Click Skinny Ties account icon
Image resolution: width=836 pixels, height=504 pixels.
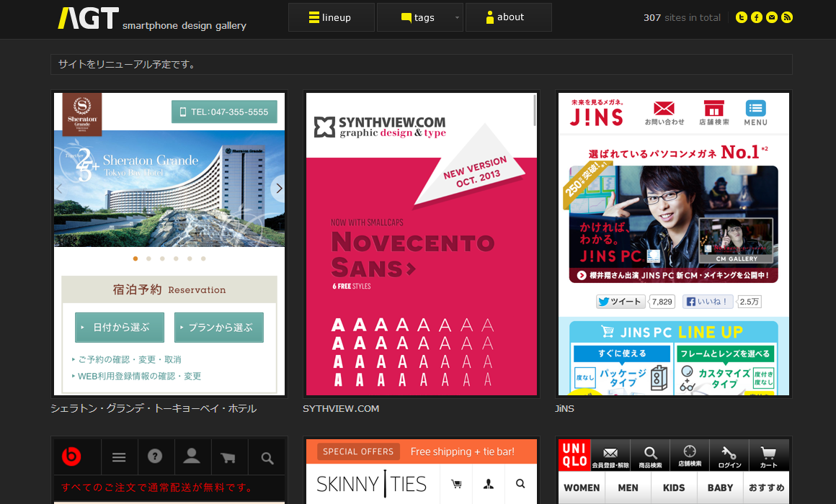click(x=489, y=484)
